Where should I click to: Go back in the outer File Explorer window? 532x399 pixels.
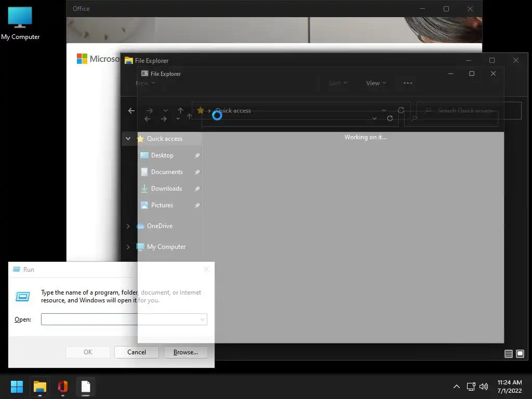tap(131, 111)
